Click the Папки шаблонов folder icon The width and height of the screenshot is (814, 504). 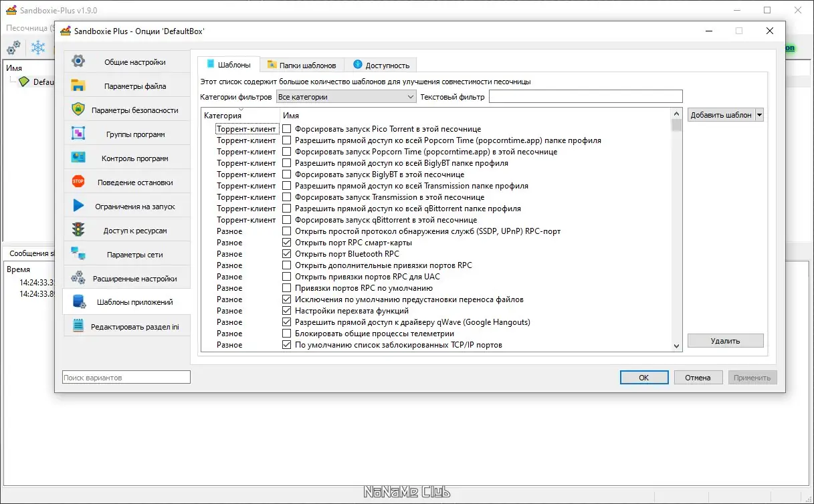coord(272,65)
